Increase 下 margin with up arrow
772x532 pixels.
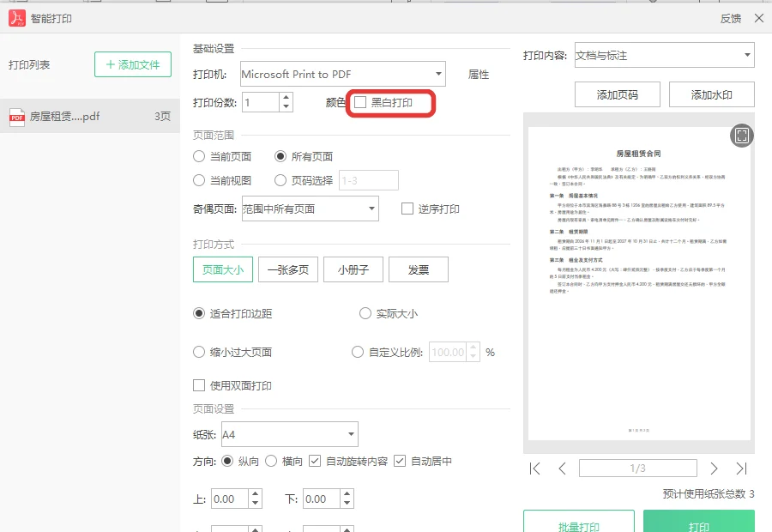pos(347,494)
